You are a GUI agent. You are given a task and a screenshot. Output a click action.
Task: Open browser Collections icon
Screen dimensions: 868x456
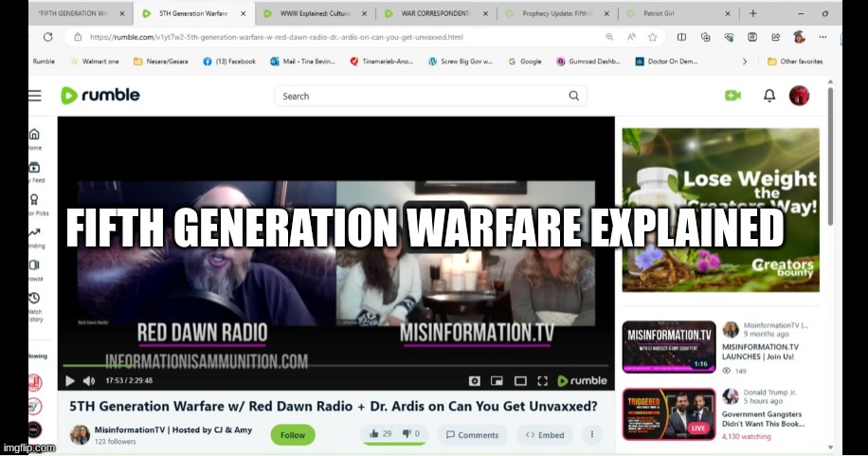(705, 37)
